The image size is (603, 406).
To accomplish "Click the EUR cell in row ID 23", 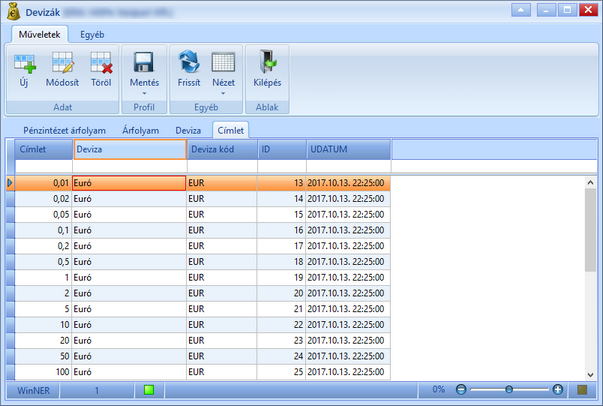I will click(222, 341).
